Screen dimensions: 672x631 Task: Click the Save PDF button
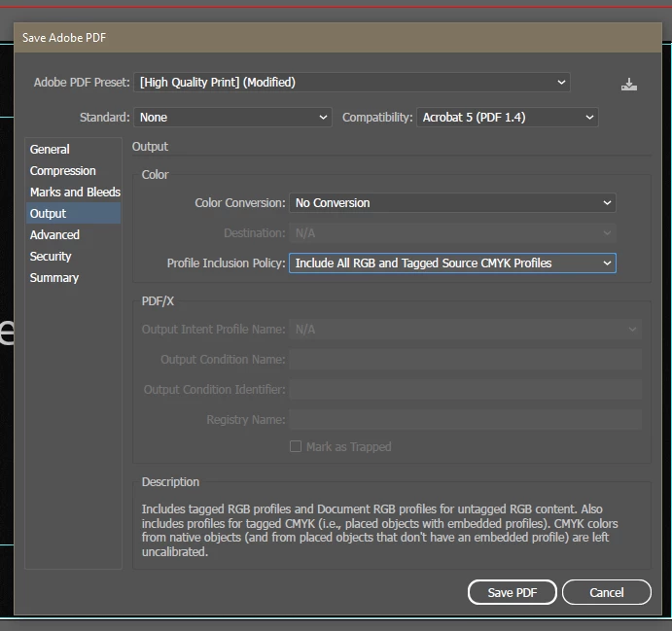click(513, 592)
